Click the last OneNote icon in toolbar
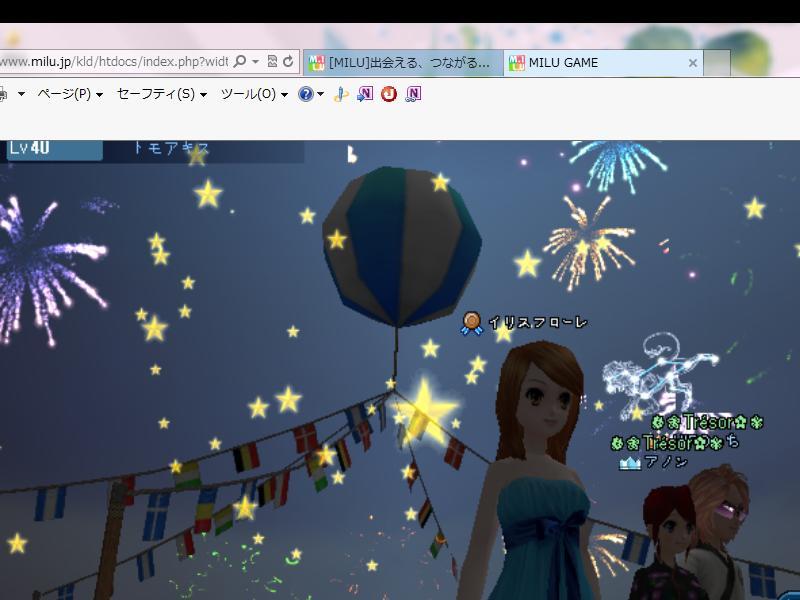800x600 pixels. click(x=413, y=94)
